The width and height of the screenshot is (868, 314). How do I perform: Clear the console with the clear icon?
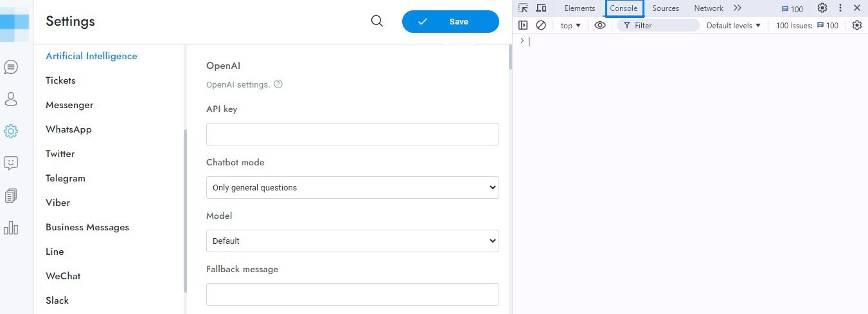coord(541,25)
